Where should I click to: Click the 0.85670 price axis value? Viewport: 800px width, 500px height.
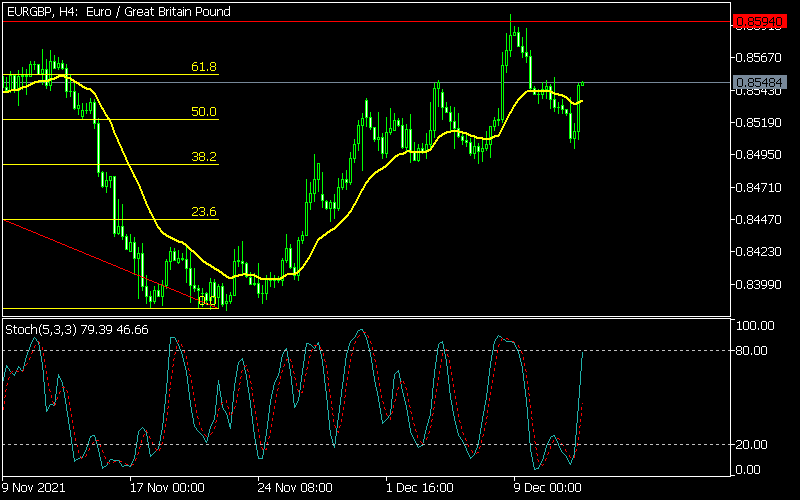(x=759, y=57)
